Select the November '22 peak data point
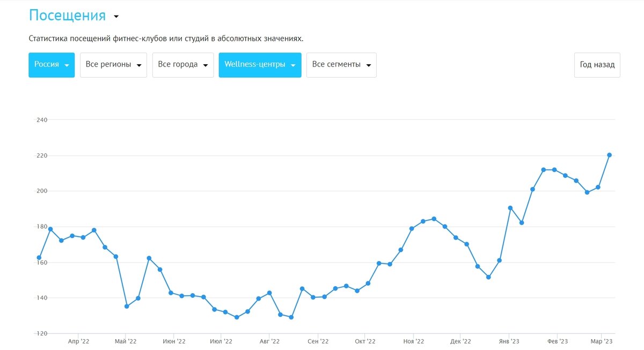Viewport: 644px width, 350px height. click(434, 219)
